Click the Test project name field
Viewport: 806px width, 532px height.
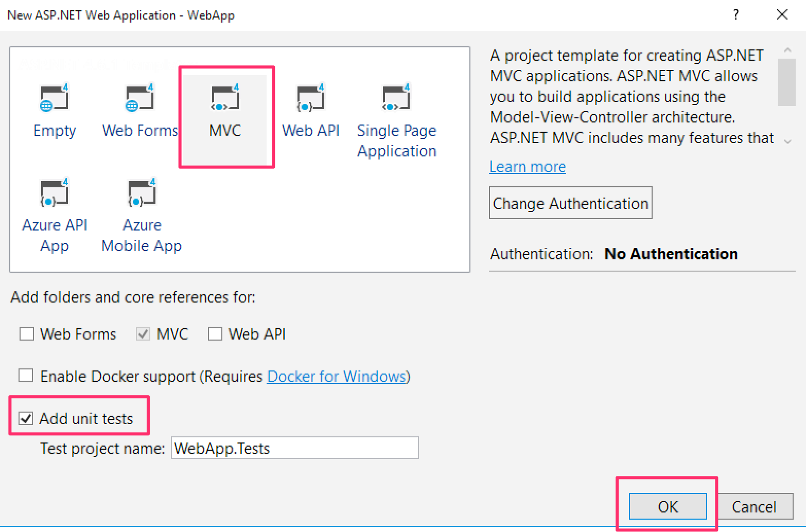click(295, 448)
